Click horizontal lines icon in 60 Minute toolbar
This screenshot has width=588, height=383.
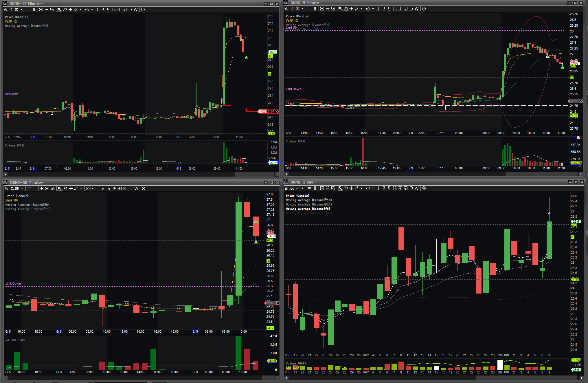pyautogui.click(x=29, y=188)
